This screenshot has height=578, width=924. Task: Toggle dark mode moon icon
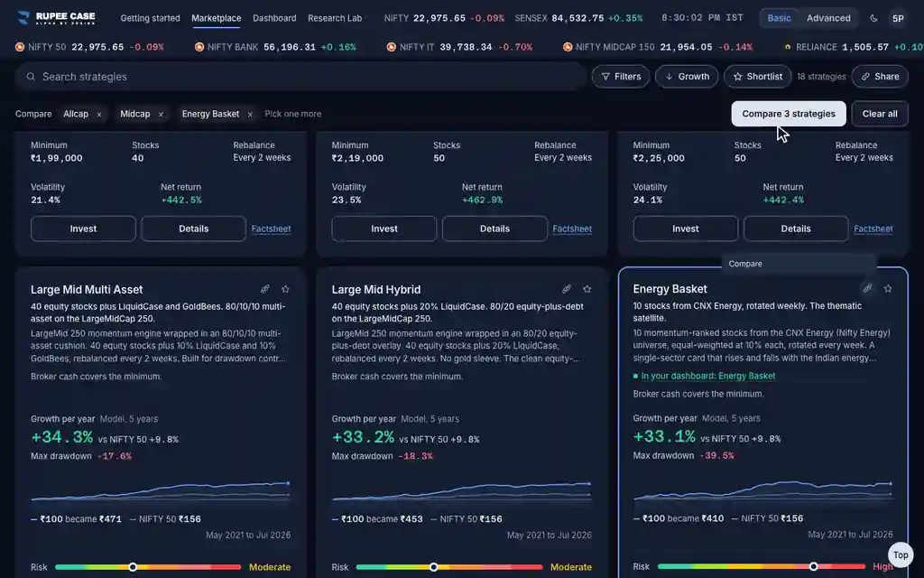873,18
